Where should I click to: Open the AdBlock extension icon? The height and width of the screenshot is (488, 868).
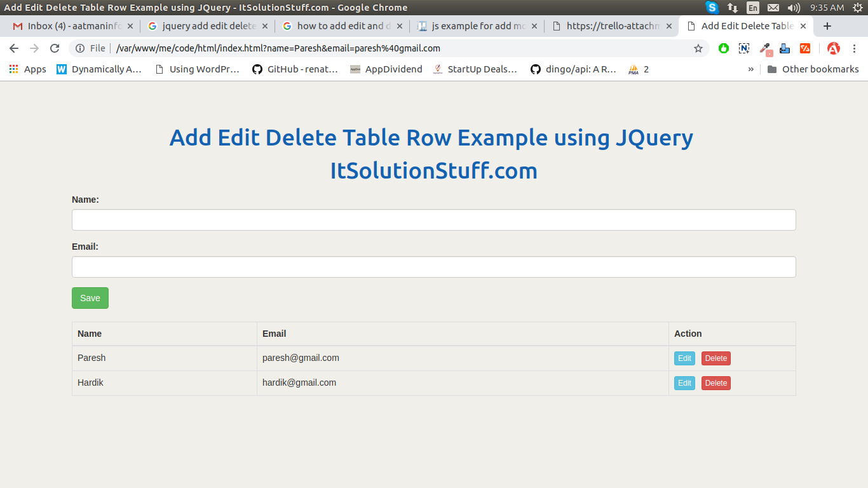833,48
